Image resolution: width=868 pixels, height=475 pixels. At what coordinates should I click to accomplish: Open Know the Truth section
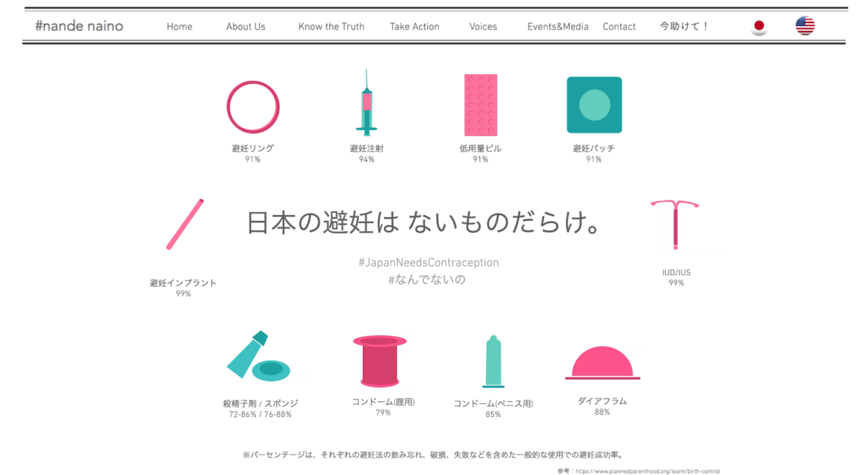(331, 27)
